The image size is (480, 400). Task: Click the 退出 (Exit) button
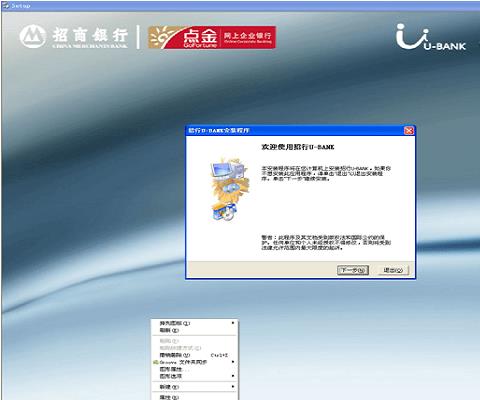pyautogui.click(x=393, y=270)
